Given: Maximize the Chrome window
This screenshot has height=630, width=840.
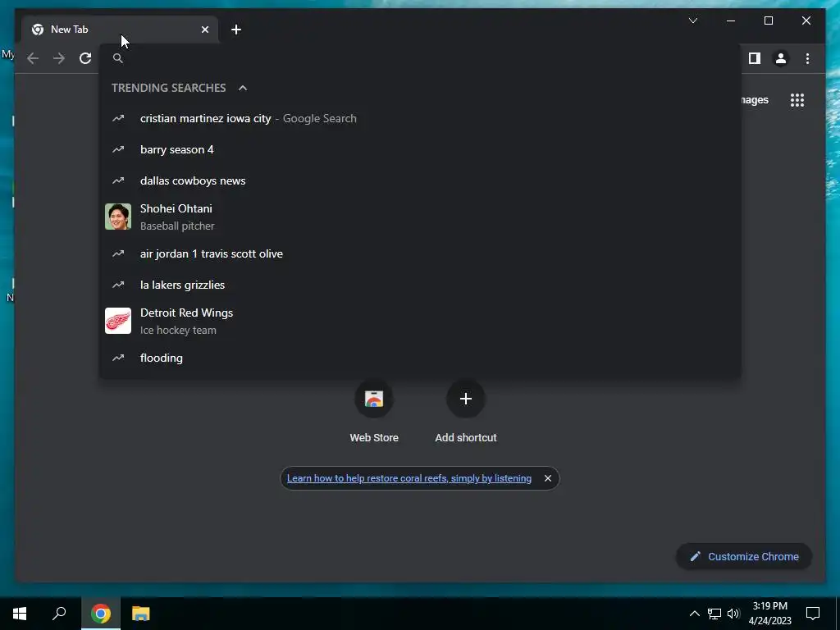Looking at the screenshot, I should coord(768,21).
